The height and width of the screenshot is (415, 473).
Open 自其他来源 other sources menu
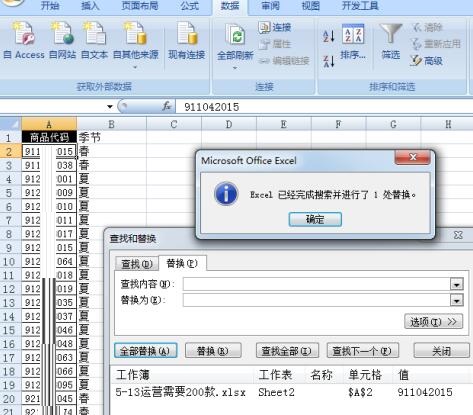click(135, 45)
